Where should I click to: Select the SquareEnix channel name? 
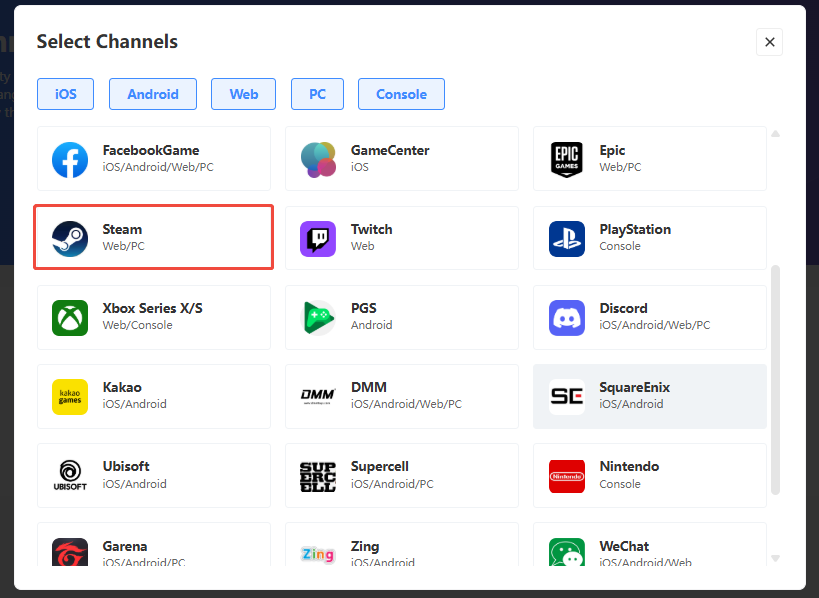pyautogui.click(x=635, y=387)
